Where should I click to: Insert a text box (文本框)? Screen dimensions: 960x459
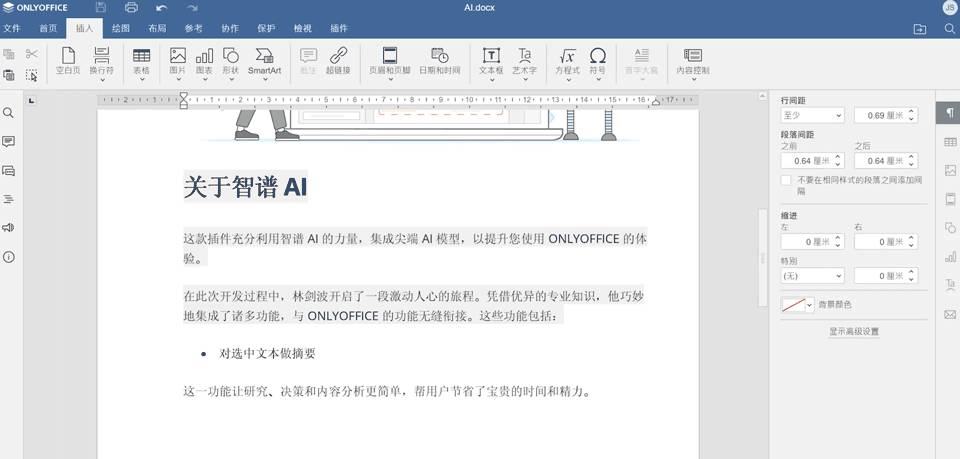491,61
